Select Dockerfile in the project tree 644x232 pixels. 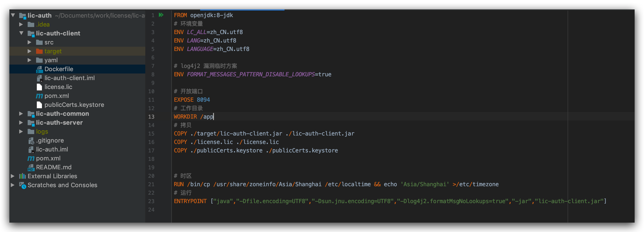pos(77,69)
